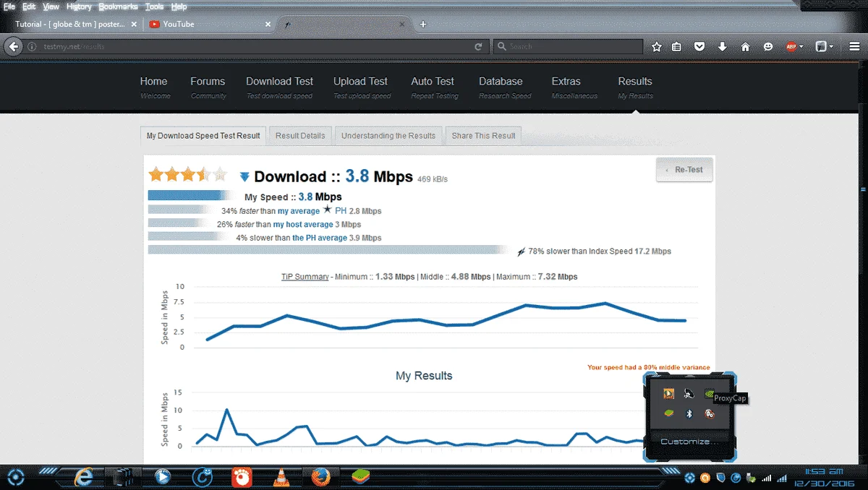The image size is (868, 490).
Task: Open the downloads arrow icon
Action: pyautogui.click(x=722, y=46)
